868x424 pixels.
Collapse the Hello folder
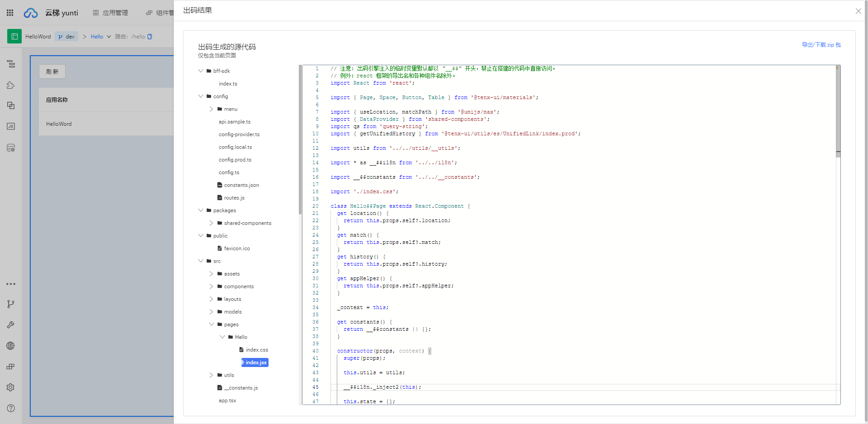click(222, 337)
